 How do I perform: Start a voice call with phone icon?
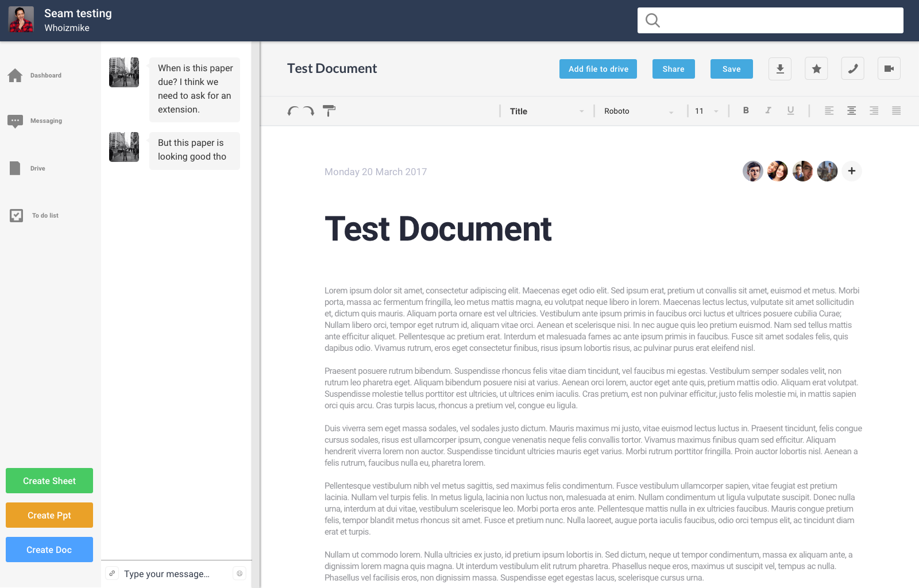click(853, 69)
